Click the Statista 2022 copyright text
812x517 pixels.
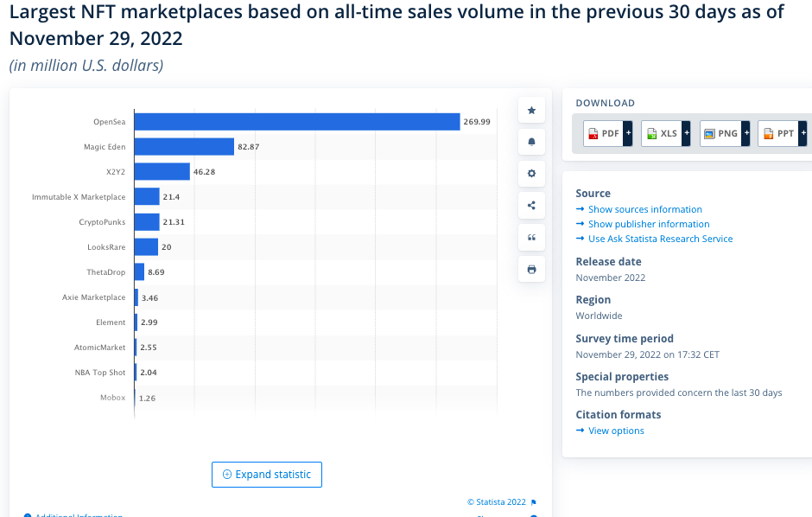496,502
